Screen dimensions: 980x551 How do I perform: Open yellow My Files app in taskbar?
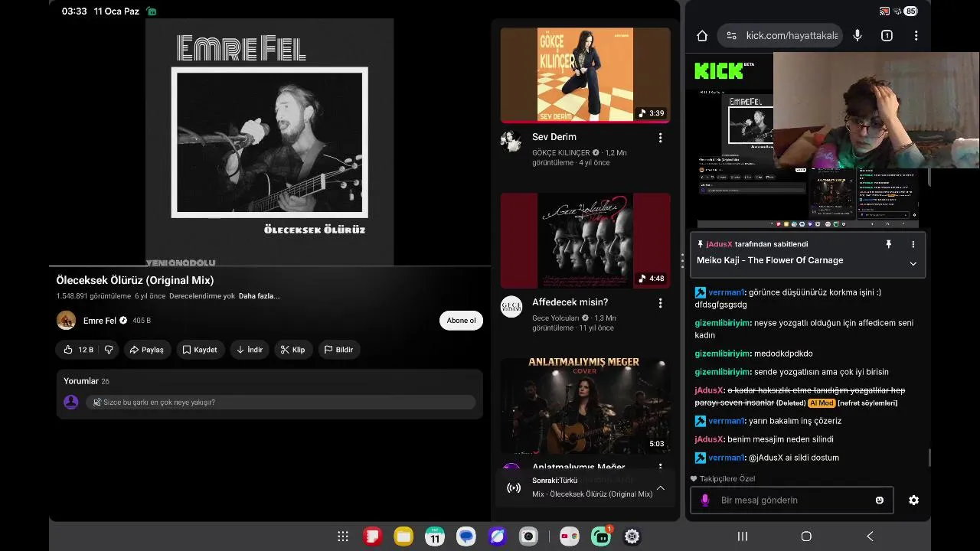403,536
